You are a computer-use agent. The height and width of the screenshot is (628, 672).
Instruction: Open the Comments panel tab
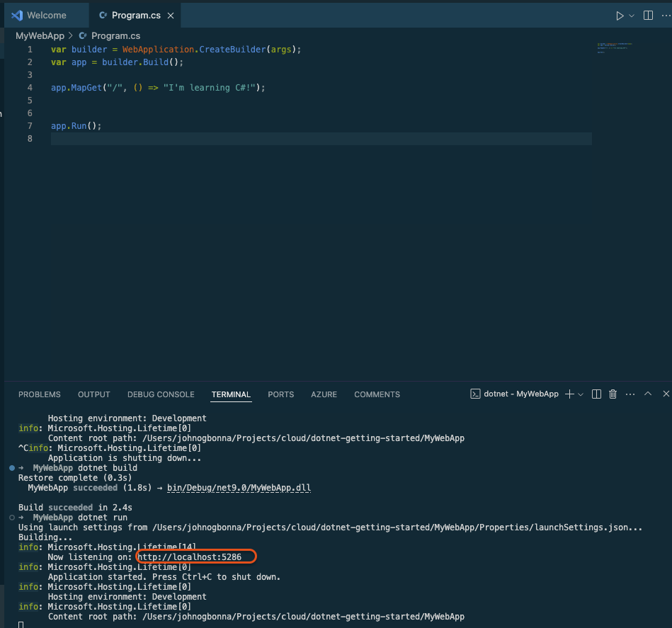377,394
